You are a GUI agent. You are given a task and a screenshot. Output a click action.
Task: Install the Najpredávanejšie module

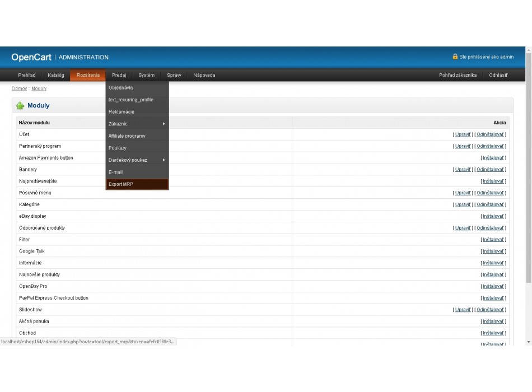[x=493, y=181]
